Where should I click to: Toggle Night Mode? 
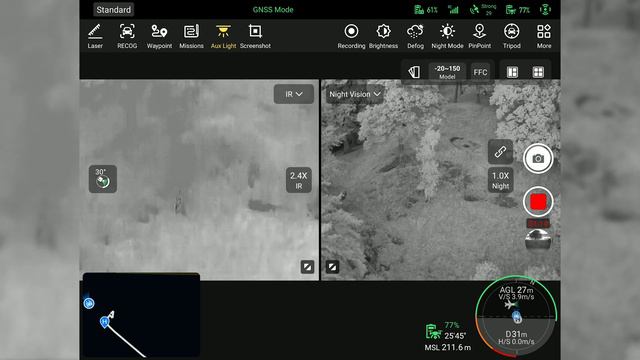(x=447, y=36)
